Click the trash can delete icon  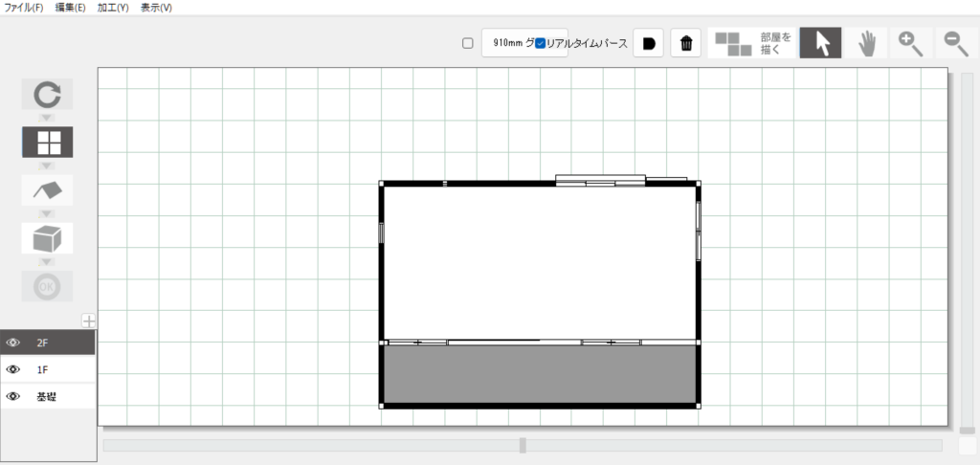pyautogui.click(x=686, y=43)
